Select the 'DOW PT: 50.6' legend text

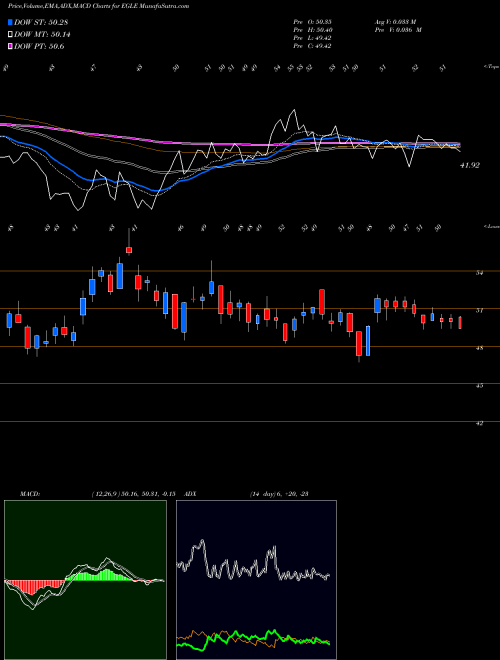tap(39, 47)
